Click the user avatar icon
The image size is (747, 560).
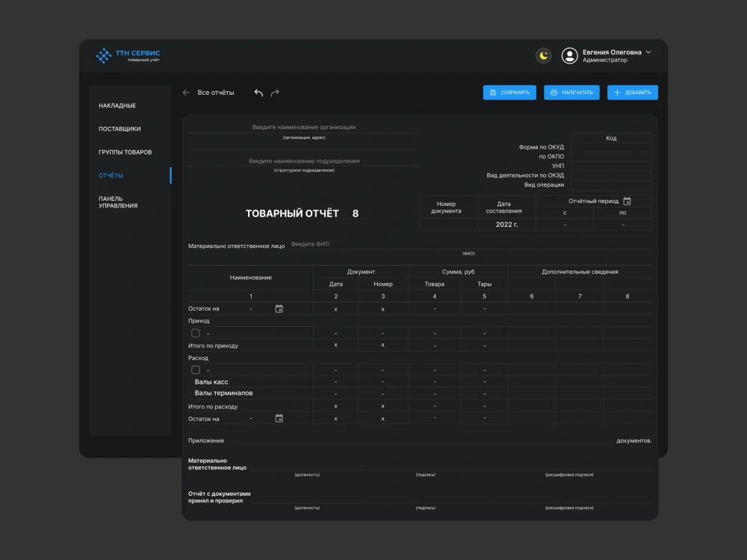tap(569, 56)
